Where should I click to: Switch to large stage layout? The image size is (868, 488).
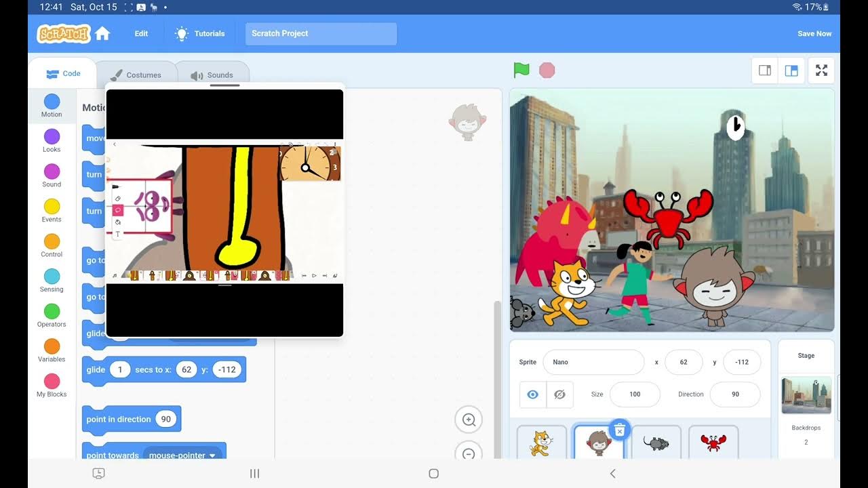pos(791,70)
